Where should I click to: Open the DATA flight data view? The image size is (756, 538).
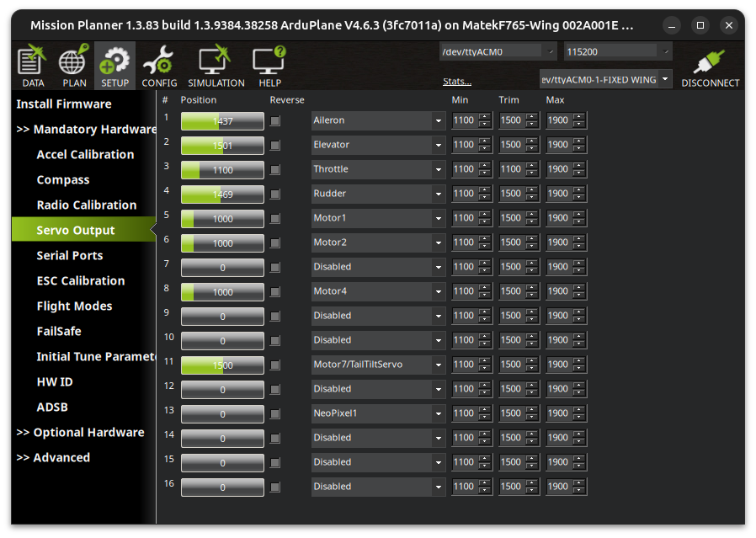33,66
